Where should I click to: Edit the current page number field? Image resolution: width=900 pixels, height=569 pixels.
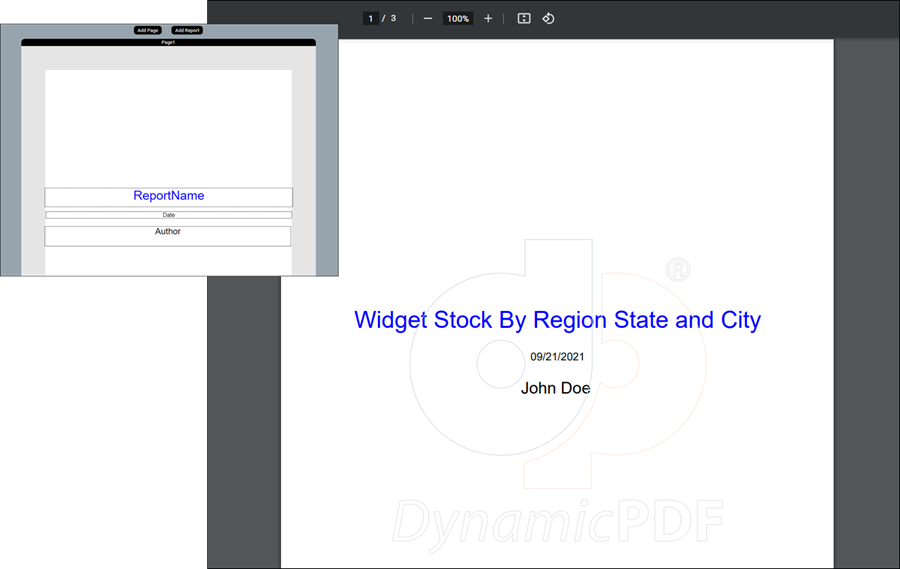(370, 19)
